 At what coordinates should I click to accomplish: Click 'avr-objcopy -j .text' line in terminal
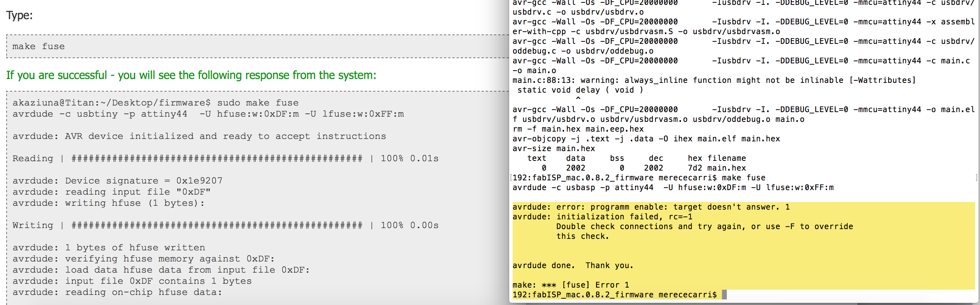[646, 139]
